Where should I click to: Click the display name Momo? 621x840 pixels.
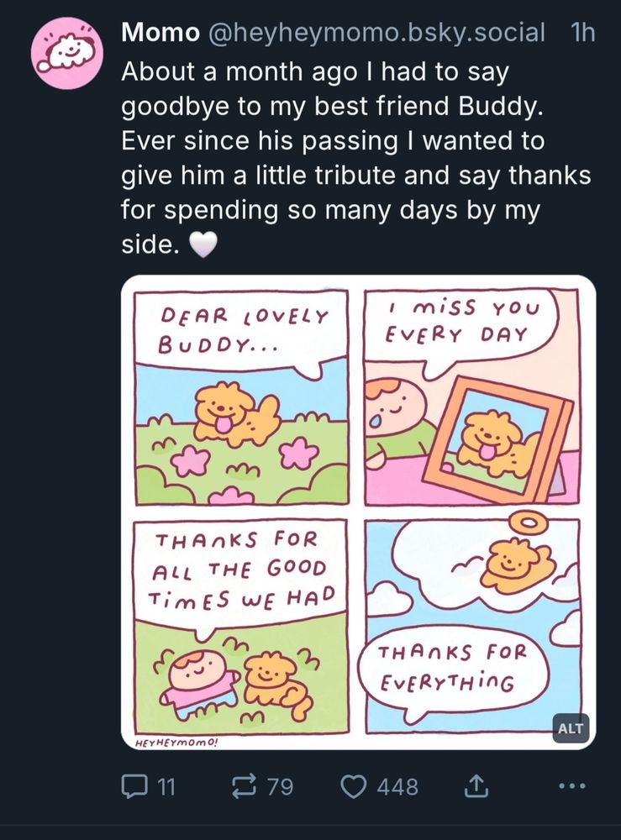[x=160, y=33]
